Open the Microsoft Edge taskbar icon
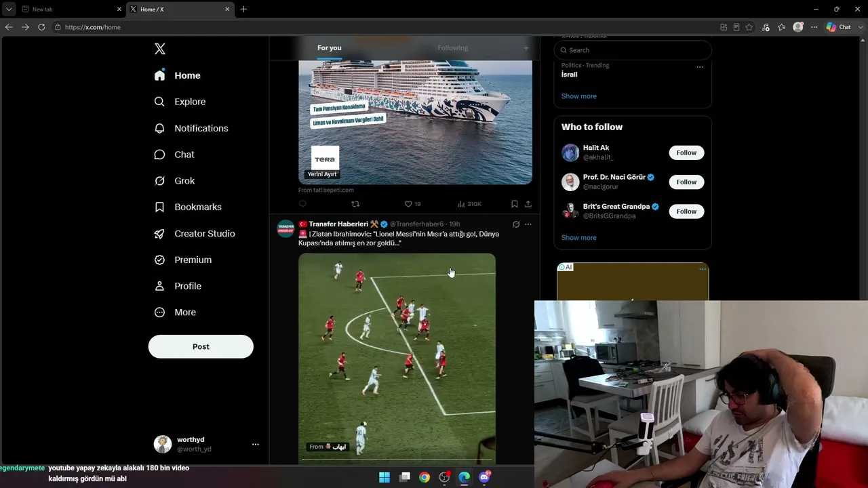The height and width of the screenshot is (488, 868). pos(465,477)
